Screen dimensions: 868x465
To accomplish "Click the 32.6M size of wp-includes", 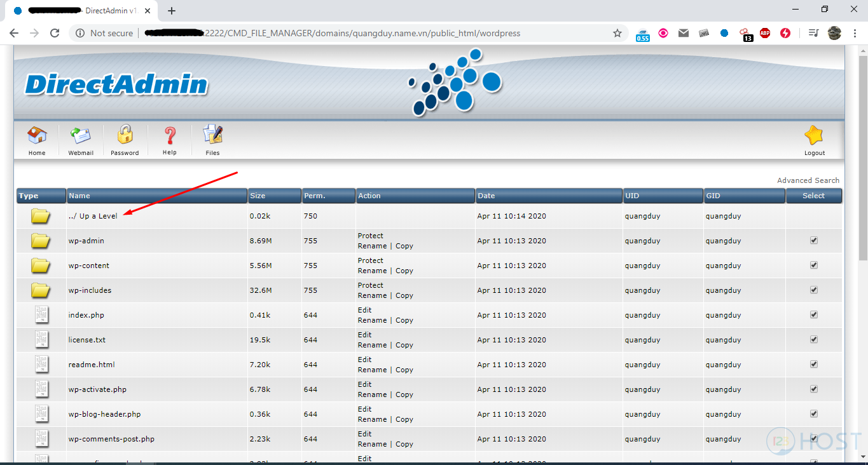I will 261,290.
